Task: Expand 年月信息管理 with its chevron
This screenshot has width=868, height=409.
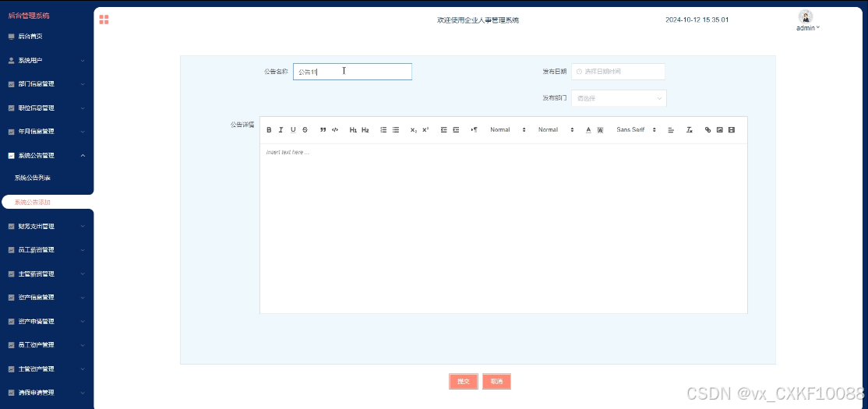Action: click(83, 132)
